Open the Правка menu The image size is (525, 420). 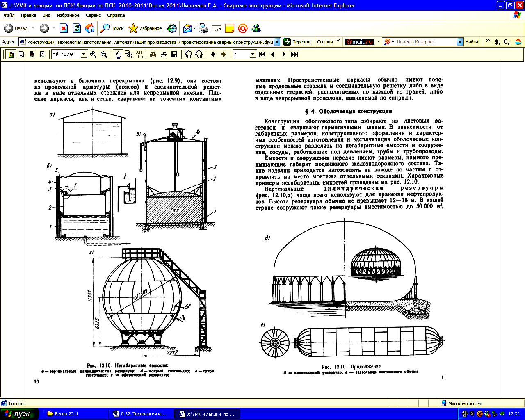28,15
